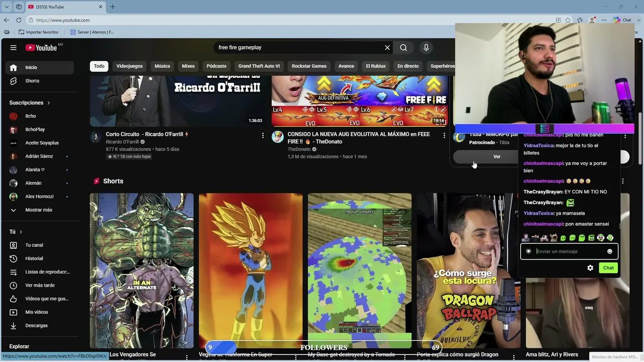Screen dimensions: 644x362
Task: Click Ver on the sponsored Tibia ad
Action: pyautogui.click(x=497, y=157)
